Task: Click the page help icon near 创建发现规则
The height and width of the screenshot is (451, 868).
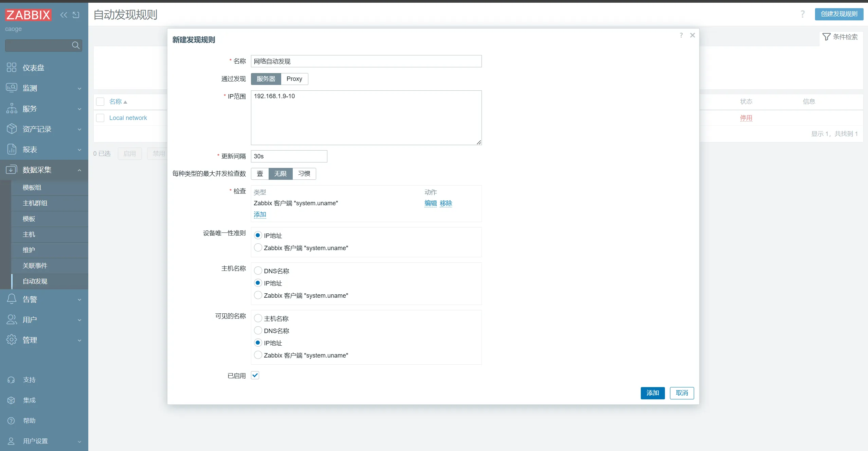Action: click(x=803, y=14)
